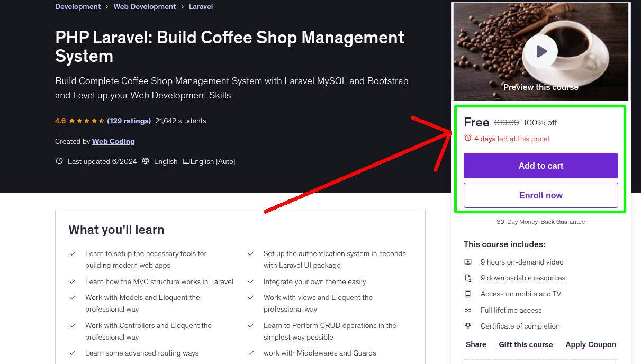Click 'Certificate of completion' text
The width and height of the screenshot is (641, 364).
tap(520, 326)
